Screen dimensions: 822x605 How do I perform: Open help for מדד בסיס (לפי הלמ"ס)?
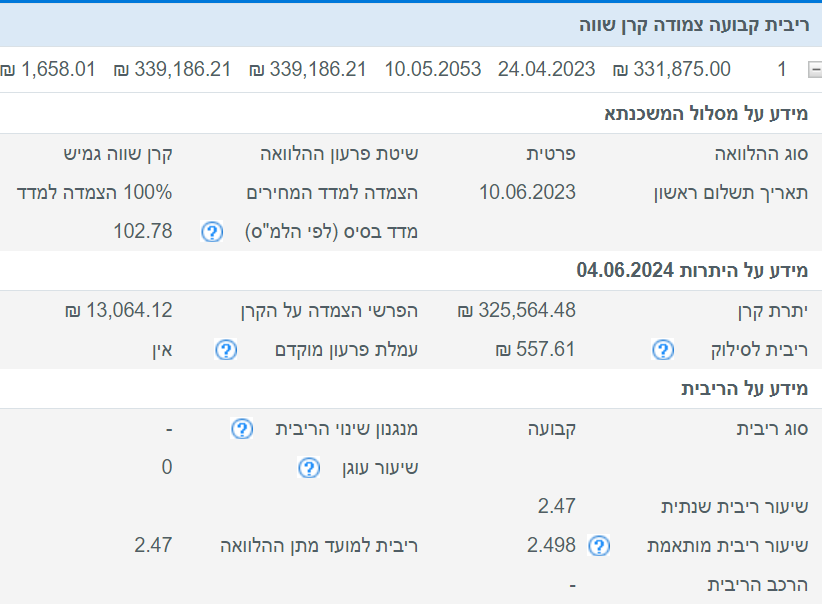pos(211,231)
